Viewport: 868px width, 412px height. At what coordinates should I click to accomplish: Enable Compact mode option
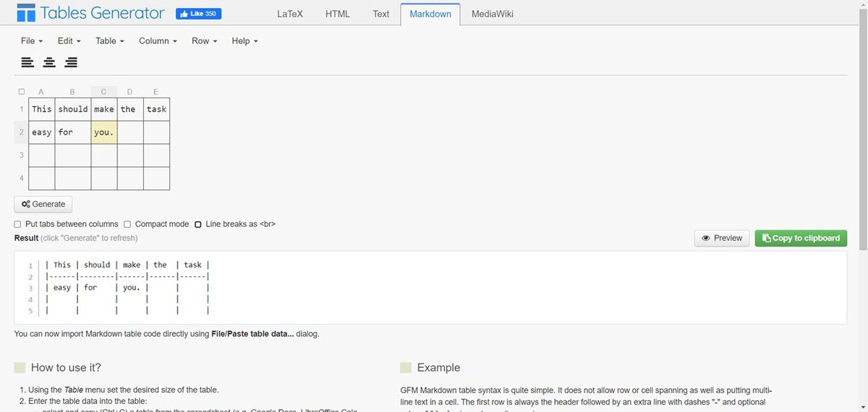coord(127,224)
